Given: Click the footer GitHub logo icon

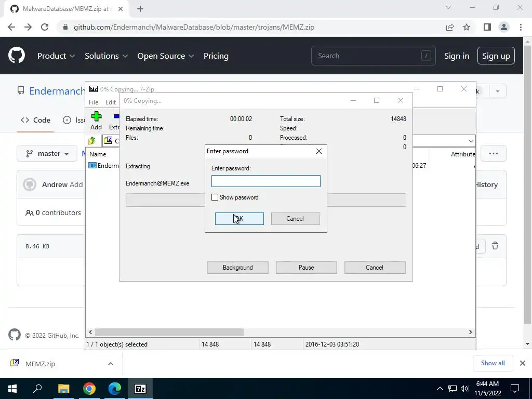Looking at the screenshot, I should coord(14,335).
